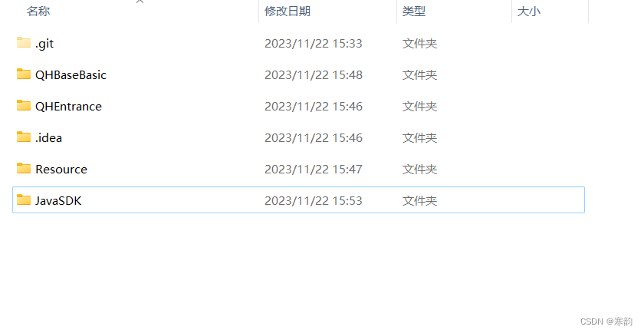The height and width of the screenshot is (333, 644).
Task: Sort files by 大小 column header
Action: pyautogui.click(x=528, y=11)
